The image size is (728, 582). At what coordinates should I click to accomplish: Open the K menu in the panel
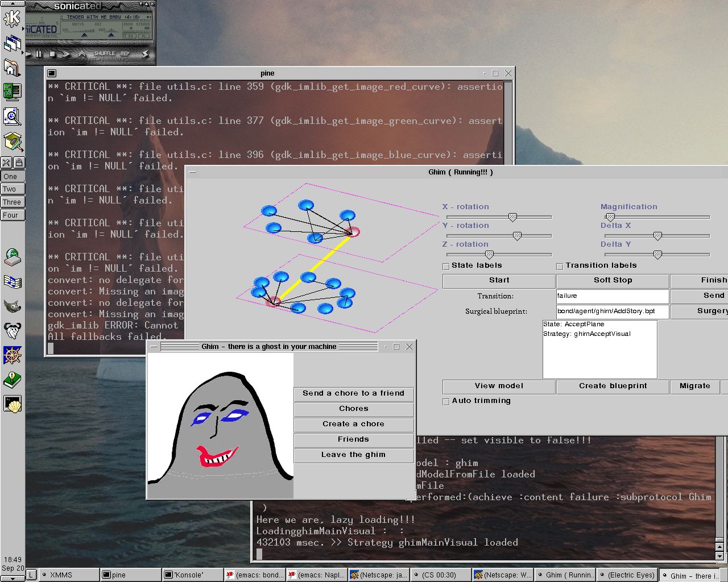pyautogui.click(x=12, y=18)
